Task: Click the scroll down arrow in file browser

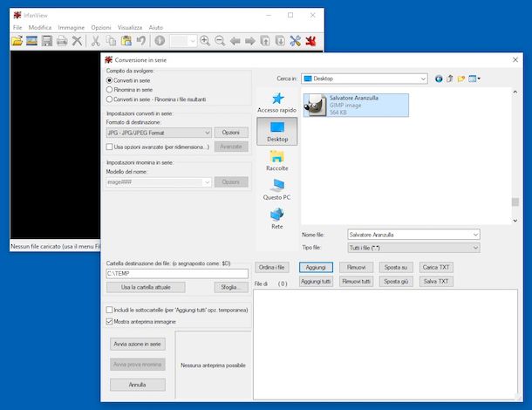Action: pyautogui.click(x=515, y=221)
